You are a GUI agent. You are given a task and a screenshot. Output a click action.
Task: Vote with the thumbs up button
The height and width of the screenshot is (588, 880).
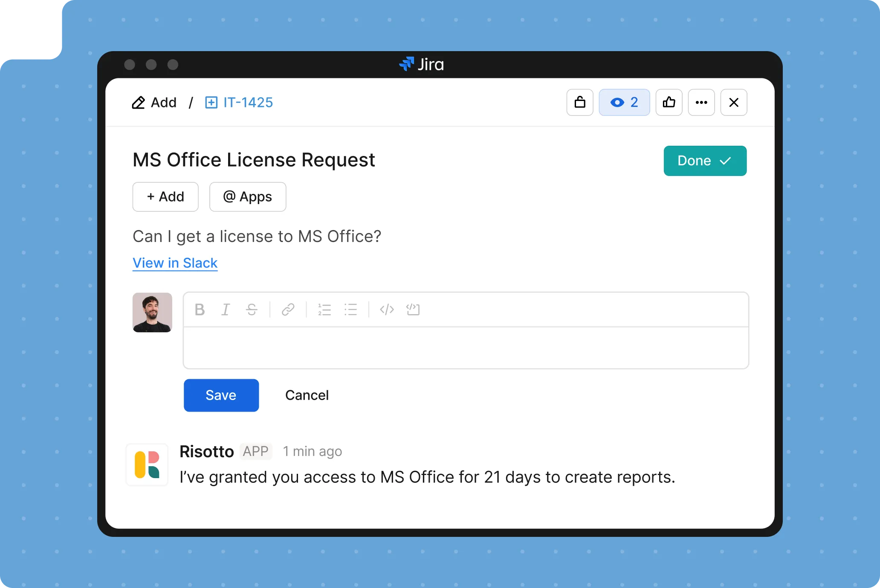point(669,102)
